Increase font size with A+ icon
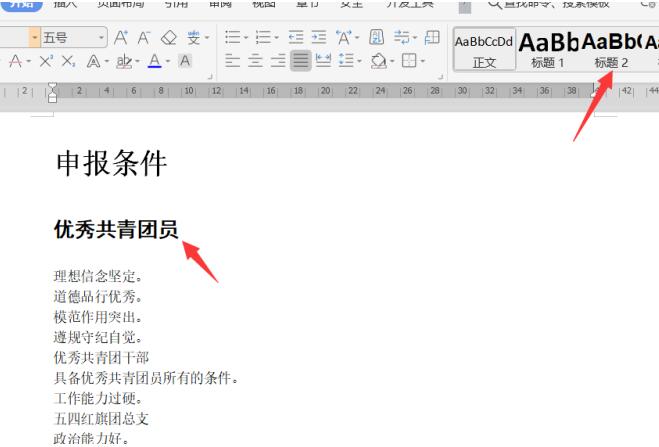Screen dimensions: 659x447 (x=121, y=38)
